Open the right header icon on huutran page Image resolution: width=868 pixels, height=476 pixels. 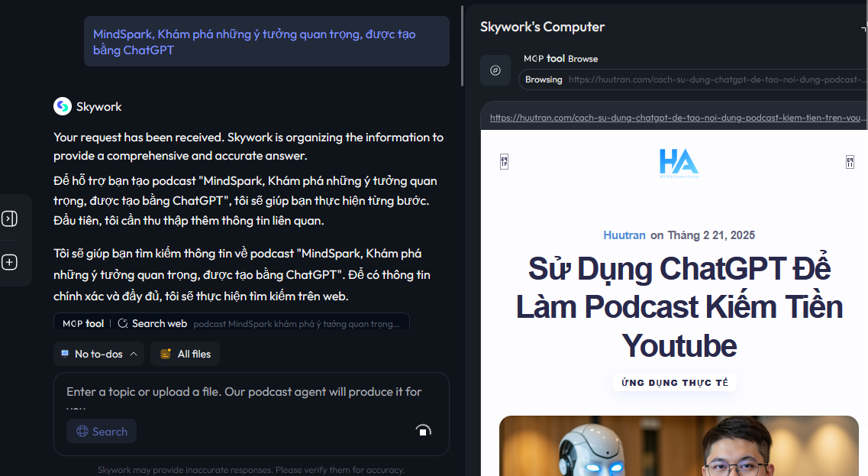pos(850,162)
